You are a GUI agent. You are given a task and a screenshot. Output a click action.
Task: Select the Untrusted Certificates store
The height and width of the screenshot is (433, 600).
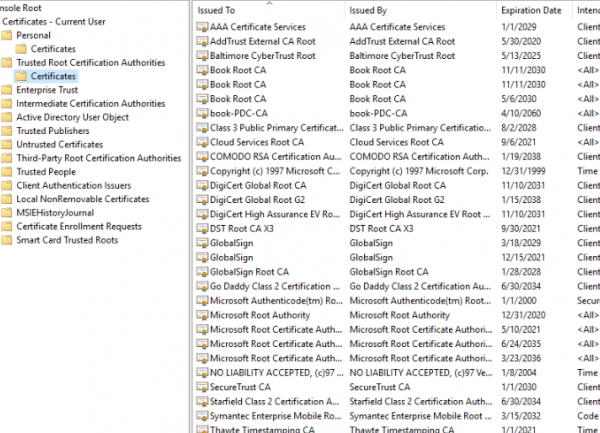pos(59,145)
